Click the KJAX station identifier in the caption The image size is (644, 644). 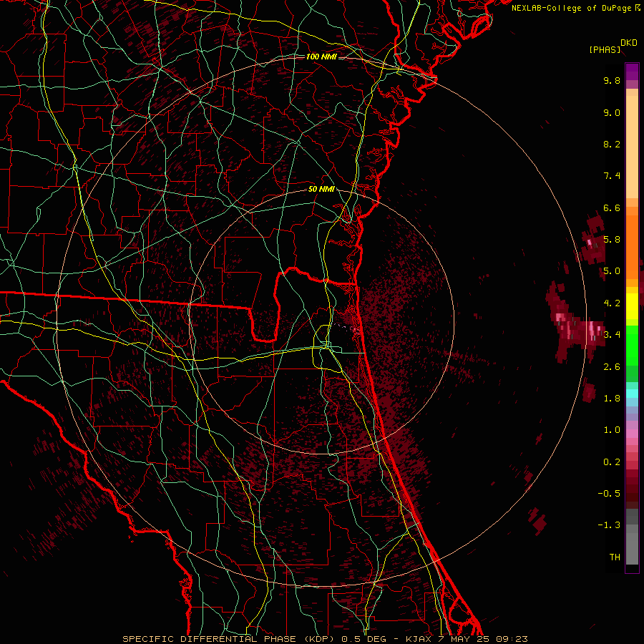420,639
